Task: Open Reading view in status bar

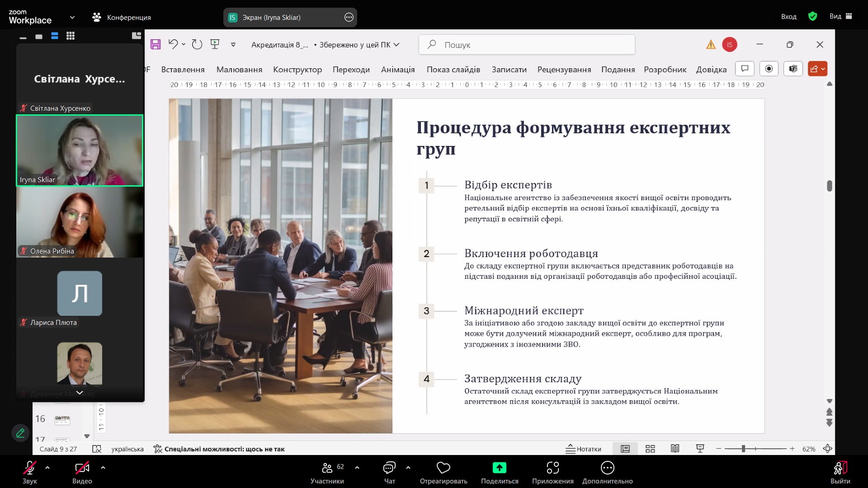Action: pyautogui.click(x=675, y=449)
